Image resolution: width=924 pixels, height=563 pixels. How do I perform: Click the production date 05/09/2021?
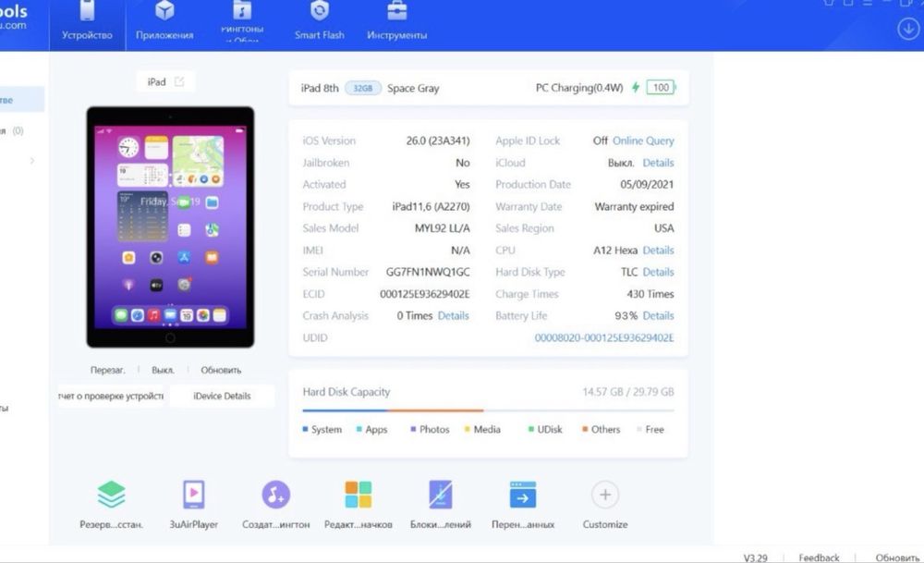647,185
